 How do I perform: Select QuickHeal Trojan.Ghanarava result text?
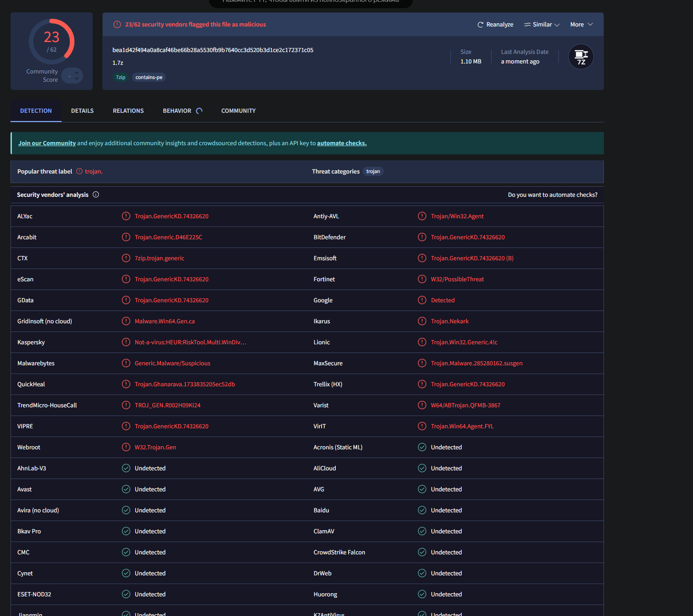(185, 384)
